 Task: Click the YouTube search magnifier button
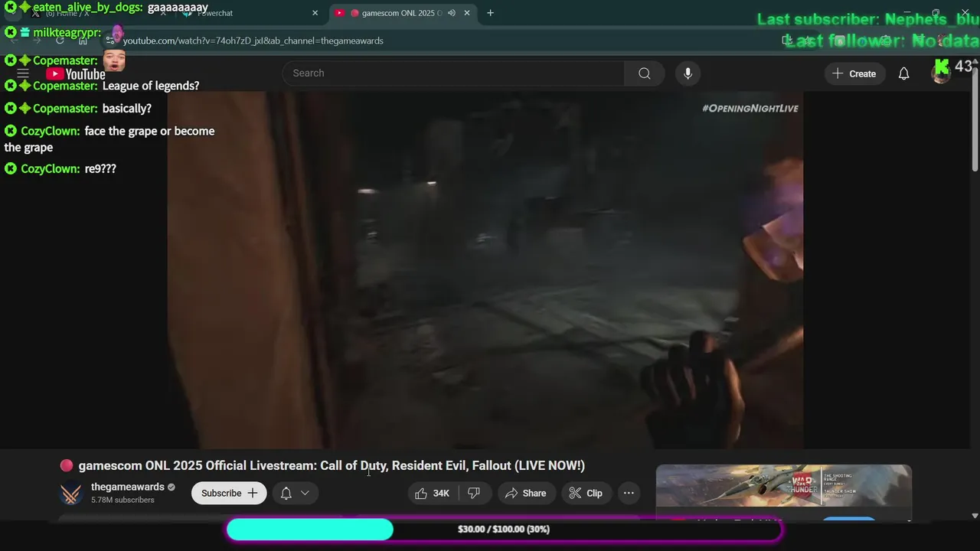pyautogui.click(x=645, y=73)
